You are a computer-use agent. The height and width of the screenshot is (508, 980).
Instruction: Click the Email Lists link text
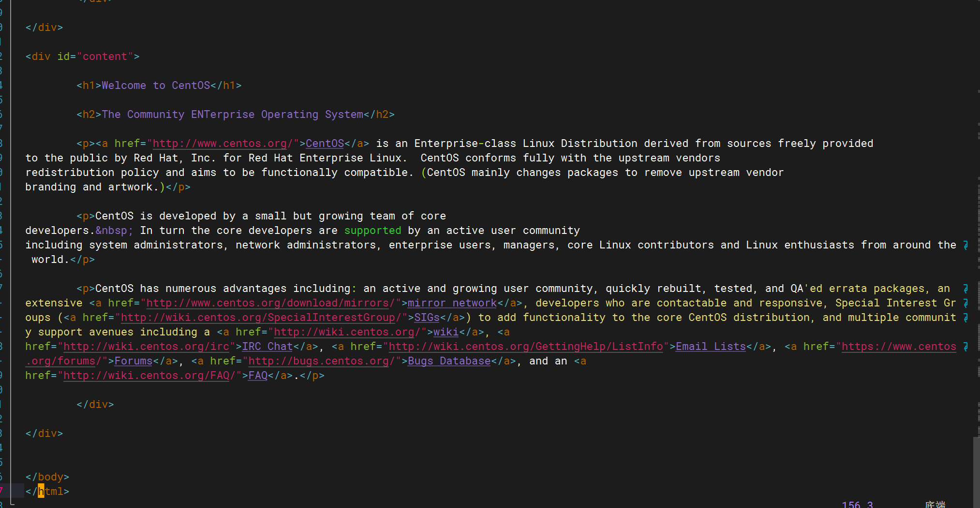(x=711, y=347)
